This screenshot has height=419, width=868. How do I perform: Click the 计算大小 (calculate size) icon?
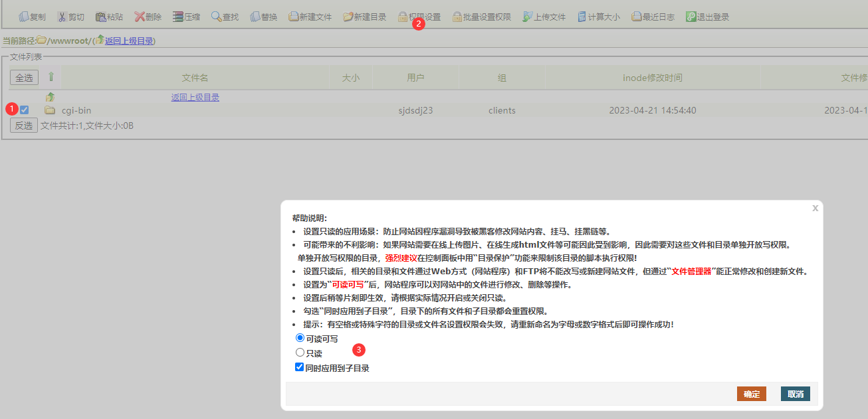[582, 17]
